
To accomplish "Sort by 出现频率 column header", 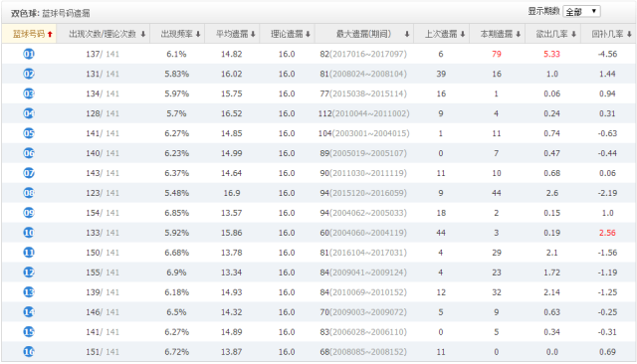I will [177, 34].
